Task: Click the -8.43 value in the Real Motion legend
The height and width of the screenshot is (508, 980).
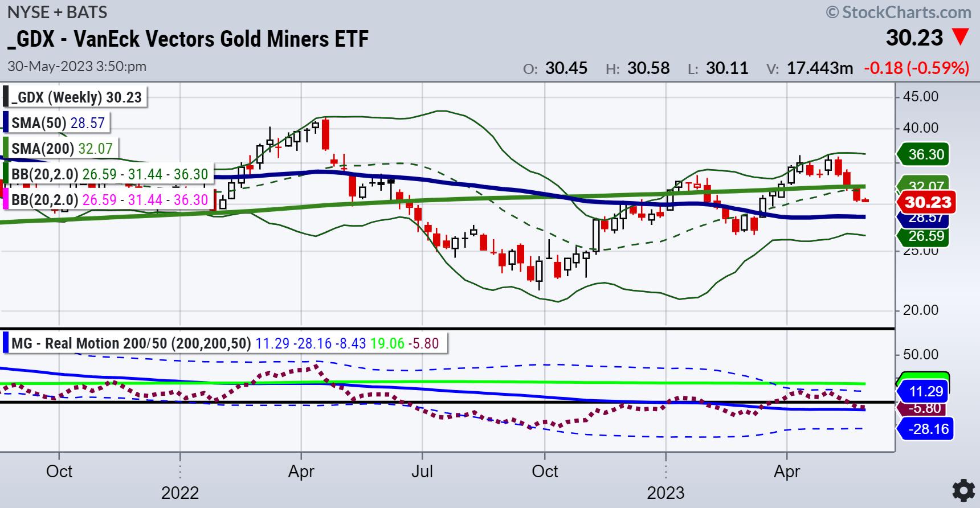Action: pyautogui.click(x=350, y=343)
